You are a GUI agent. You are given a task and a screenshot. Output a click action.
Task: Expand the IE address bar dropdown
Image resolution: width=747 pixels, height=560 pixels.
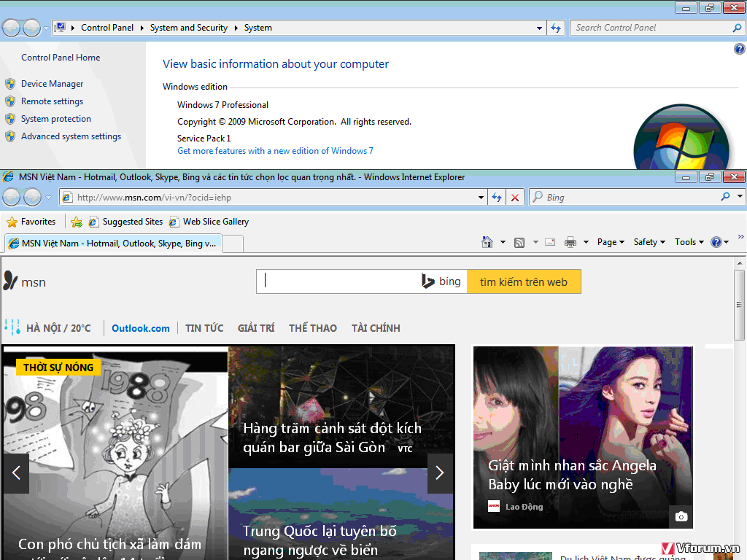pyautogui.click(x=481, y=198)
